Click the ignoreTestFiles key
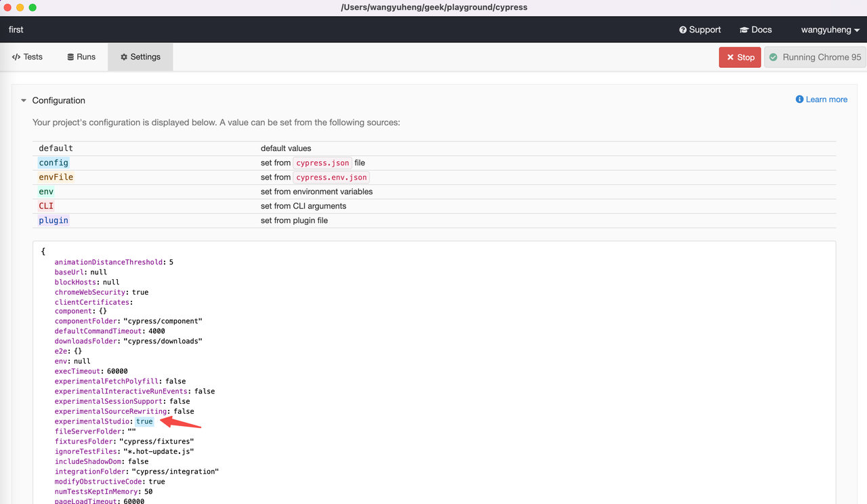Viewport: 867px width, 504px height. 85,451
